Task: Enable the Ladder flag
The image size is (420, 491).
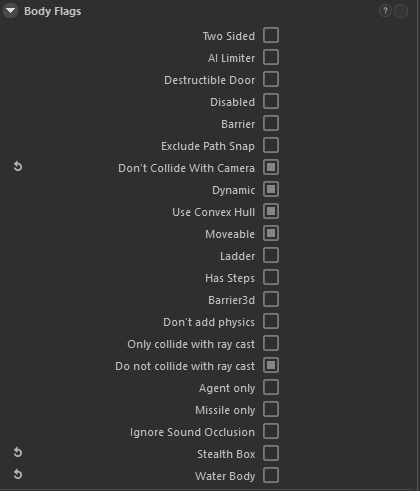Action: click(x=271, y=255)
